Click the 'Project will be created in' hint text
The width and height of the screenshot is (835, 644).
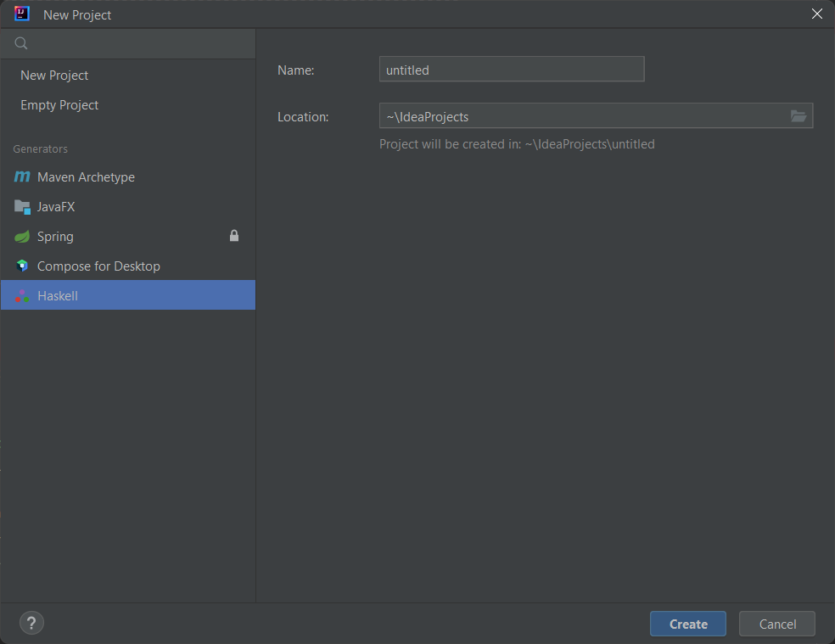click(517, 144)
